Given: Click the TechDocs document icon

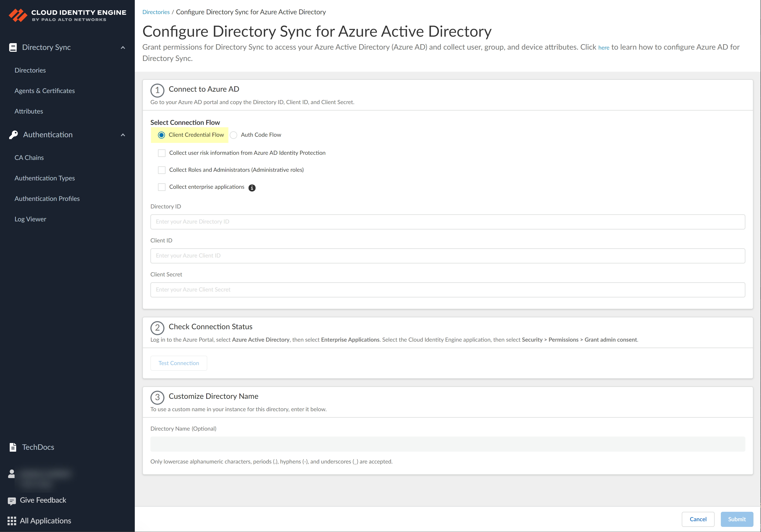Looking at the screenshot, I should tap(13, 447).
